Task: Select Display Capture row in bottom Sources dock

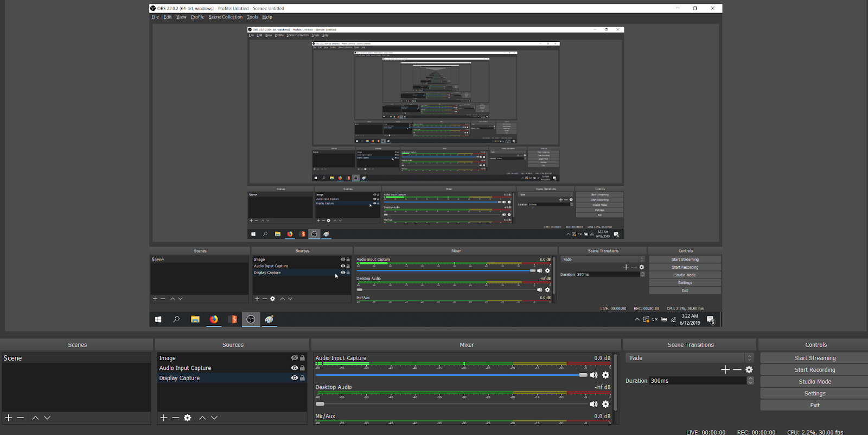Action: pyautogui.click(x=232, y=378)
